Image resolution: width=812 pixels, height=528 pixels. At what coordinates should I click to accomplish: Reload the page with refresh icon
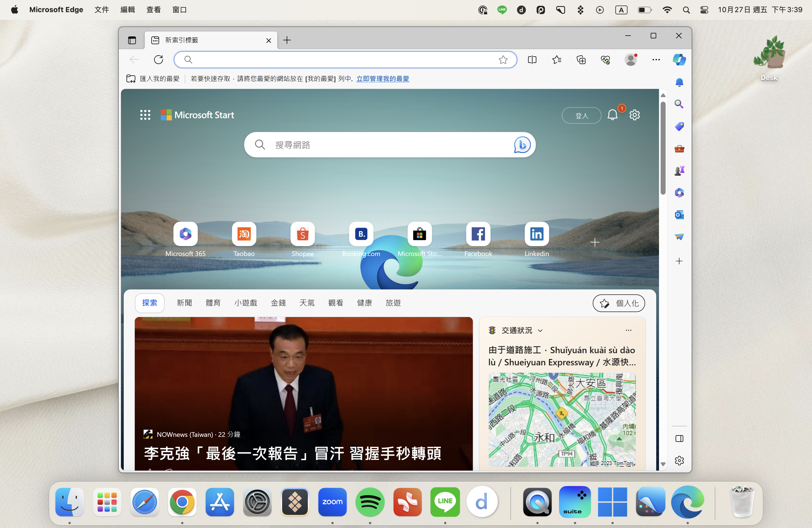coord(159,60)
